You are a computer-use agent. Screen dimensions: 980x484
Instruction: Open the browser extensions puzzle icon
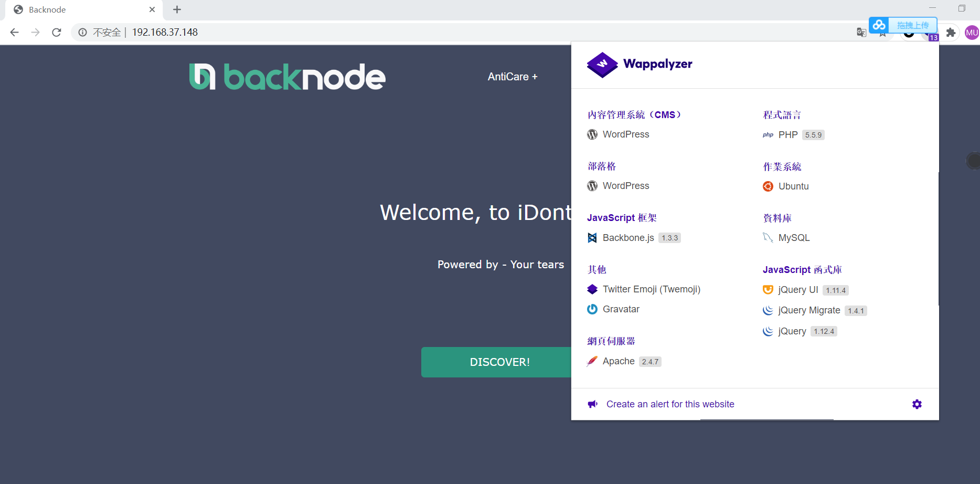pyautogui.click(x=951, y=33)
